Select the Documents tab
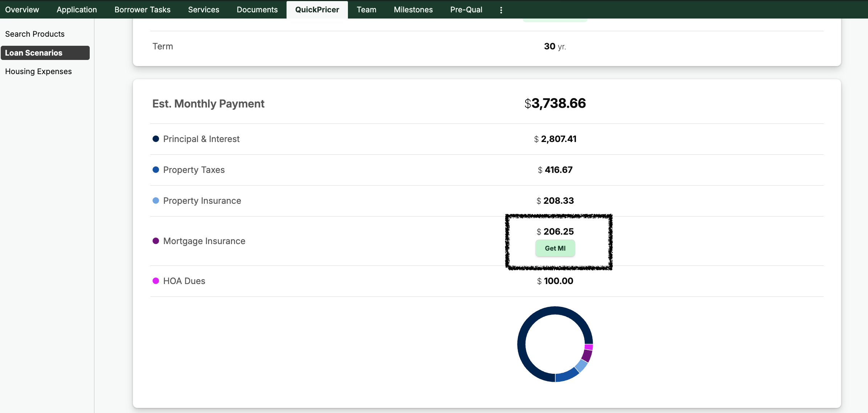868x413 pixels. click(x=257, y=10)
